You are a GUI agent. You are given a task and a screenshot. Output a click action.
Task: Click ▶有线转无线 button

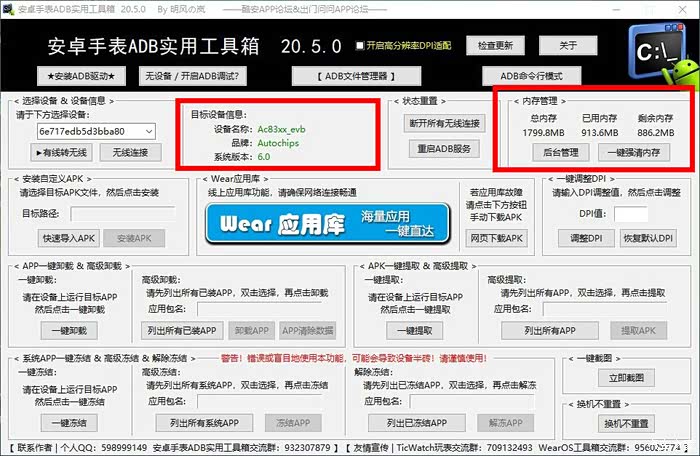click(x=62, y=153)
